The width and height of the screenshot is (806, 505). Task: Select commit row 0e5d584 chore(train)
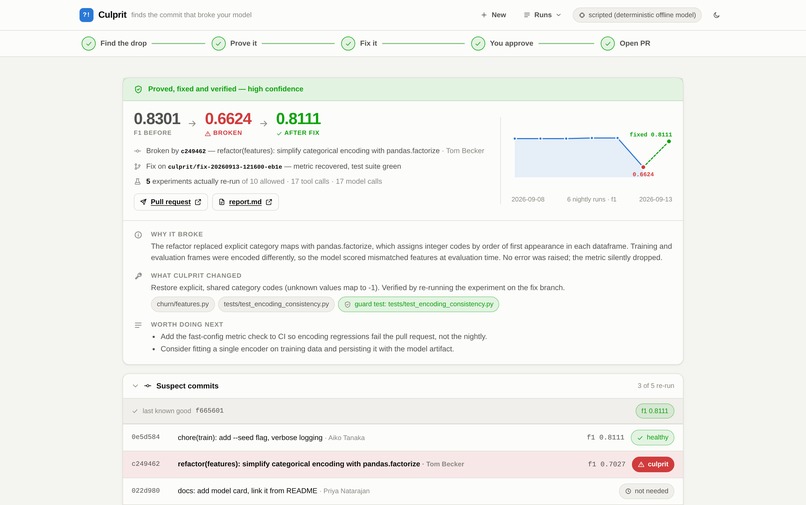point(403,438)
